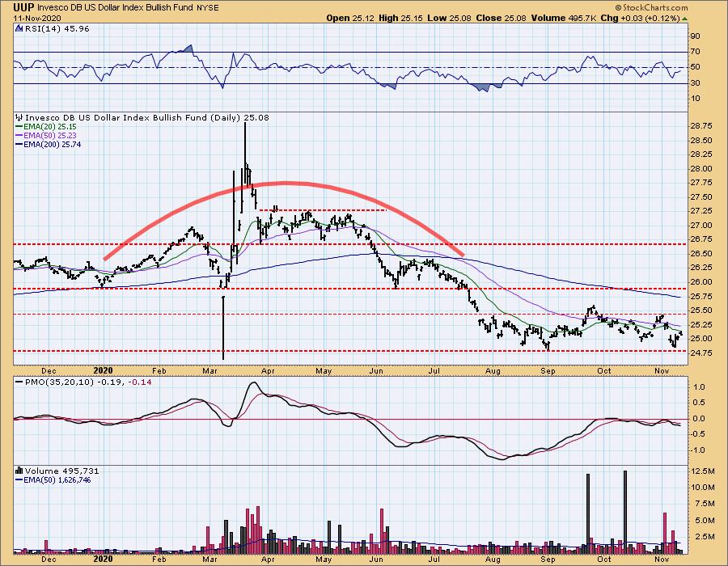
Task: Click 28.00 on the price axis
Action: click(701, 169)
